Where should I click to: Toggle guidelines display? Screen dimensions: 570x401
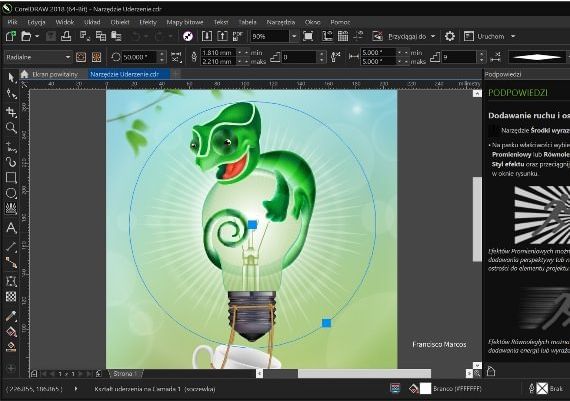tap(358, 36)
